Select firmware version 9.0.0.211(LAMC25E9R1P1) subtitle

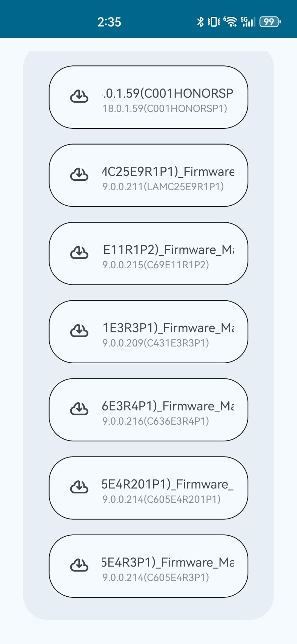pos(163,187)
